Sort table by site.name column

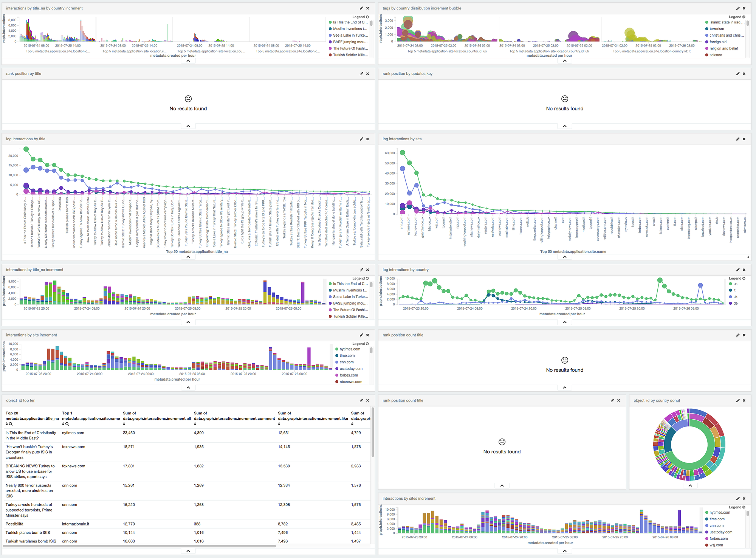click(63, 424)
